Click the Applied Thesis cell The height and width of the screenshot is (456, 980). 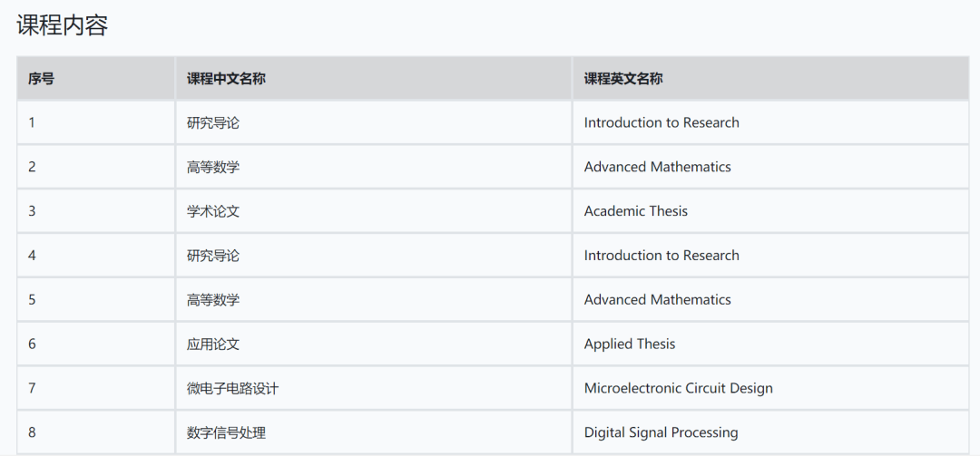coord(630,344)
